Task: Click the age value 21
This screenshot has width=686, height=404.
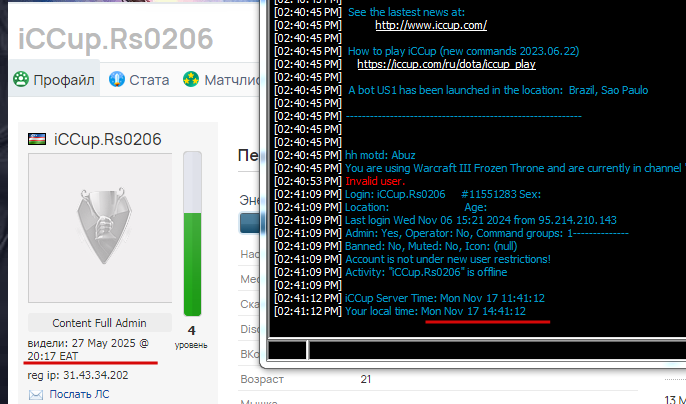Action: click(x=366, y=379)
